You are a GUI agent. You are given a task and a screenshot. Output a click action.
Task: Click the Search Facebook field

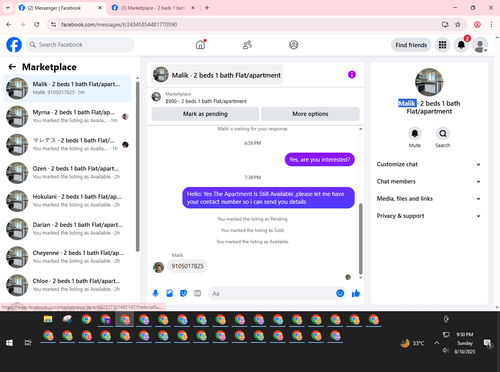80,45
